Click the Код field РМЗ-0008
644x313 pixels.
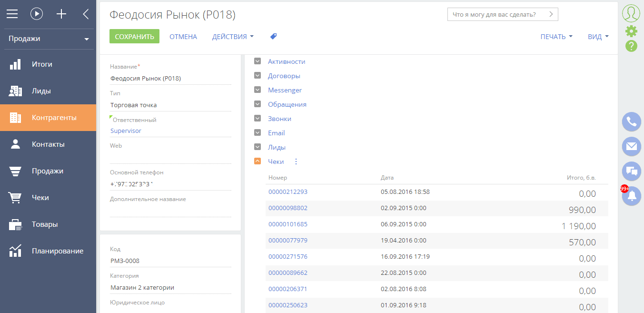tap(170, 261)
